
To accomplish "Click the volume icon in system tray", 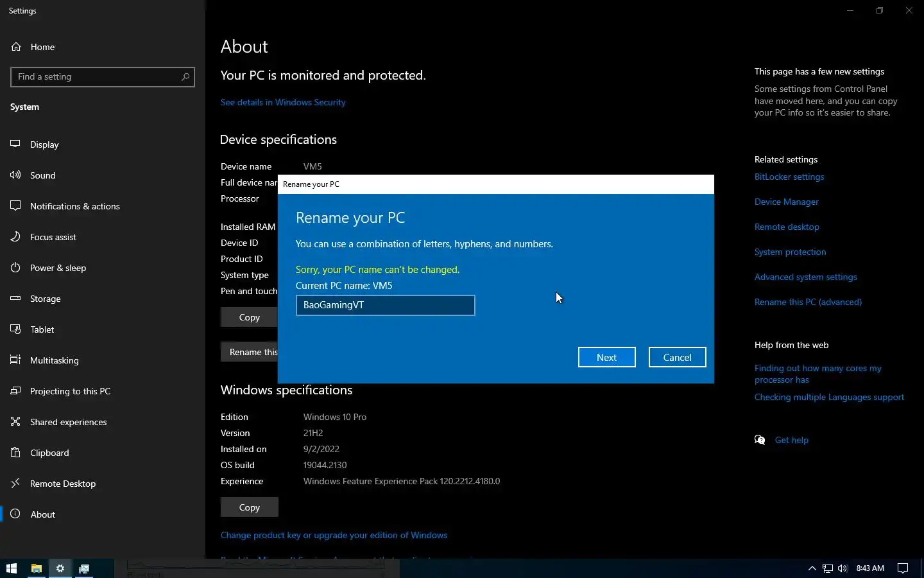I will (843, 568).
